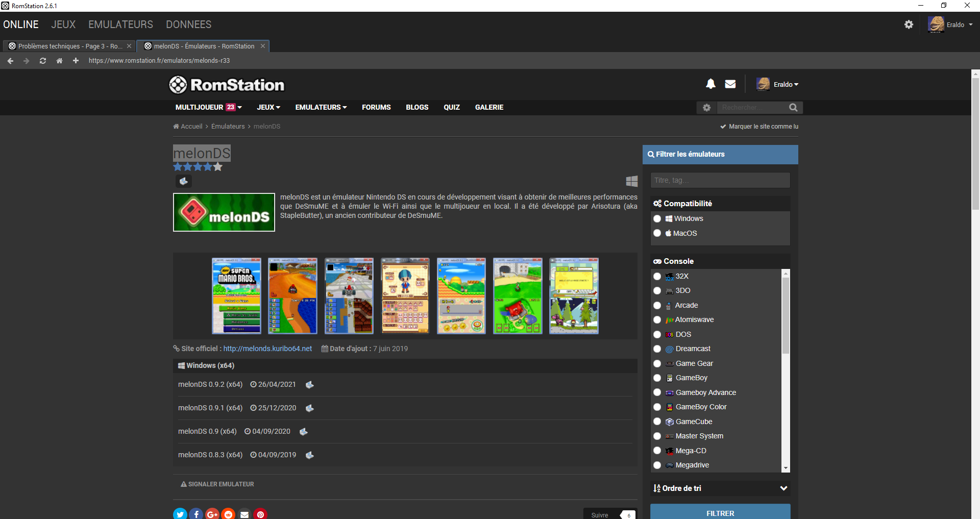980x519 pixels.
Task: Open Super Mario Bros screenshot thumbnail
Action: pos(236,296)
